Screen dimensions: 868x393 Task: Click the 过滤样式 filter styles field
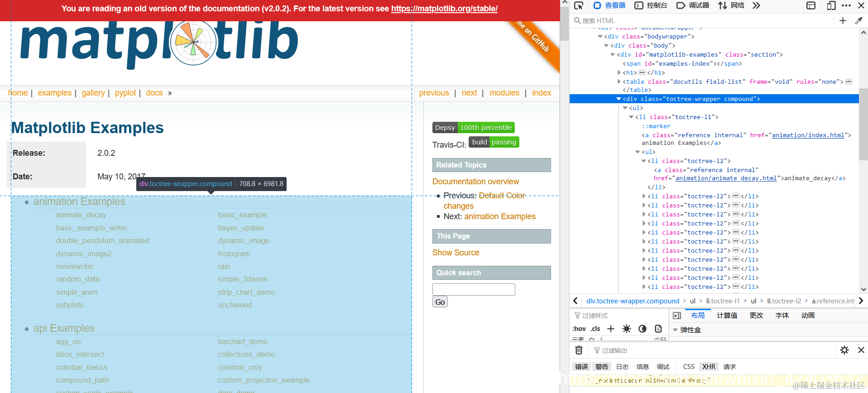point(619,316)
